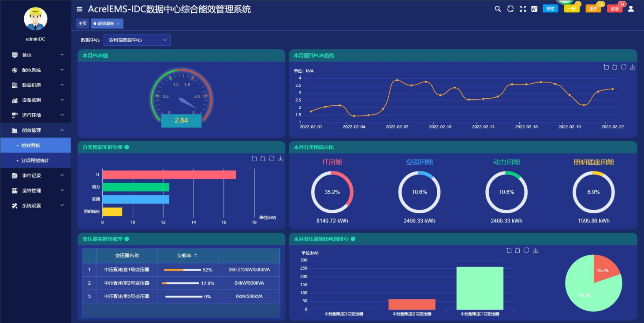Collapse the sidebar with the hamburger icon
The image size is (644, 323).
[x=79, y=9]
